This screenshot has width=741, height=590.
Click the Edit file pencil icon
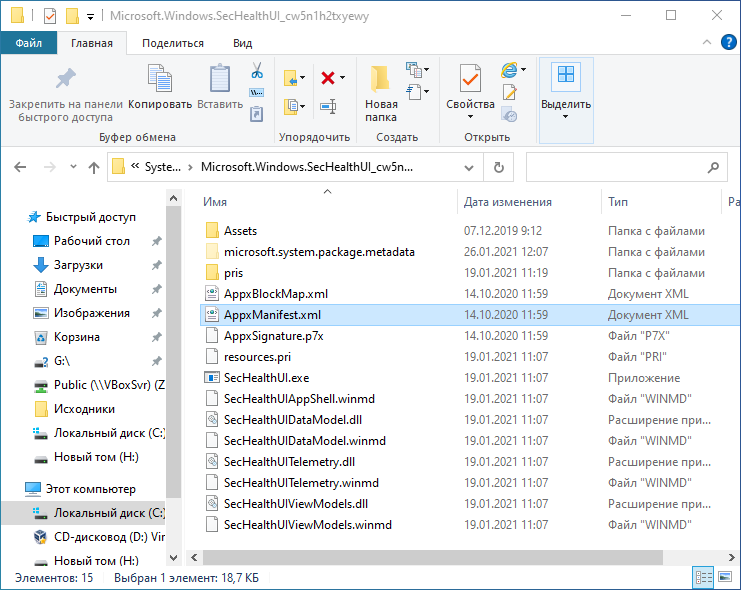pyautogui.click(x=509, y=92)
